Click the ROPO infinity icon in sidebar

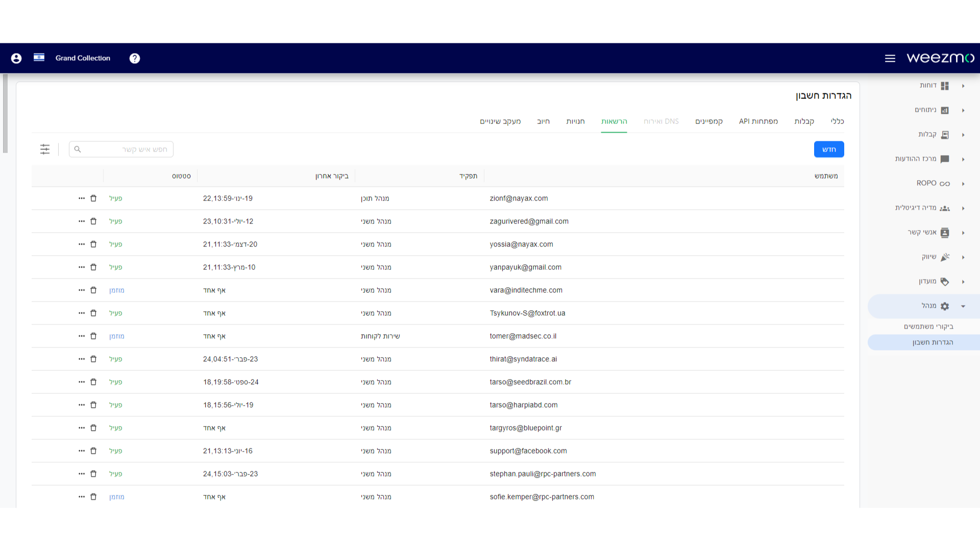pos(945,184)
